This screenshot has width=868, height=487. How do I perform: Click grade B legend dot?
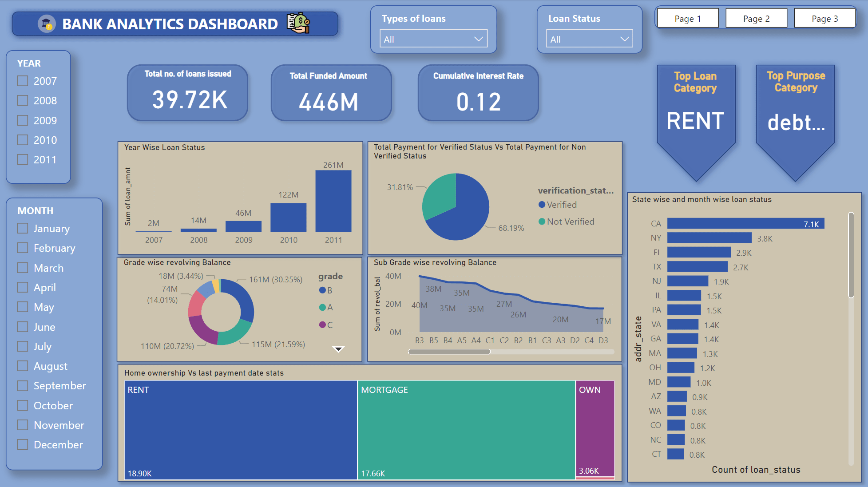click(322, 290)
